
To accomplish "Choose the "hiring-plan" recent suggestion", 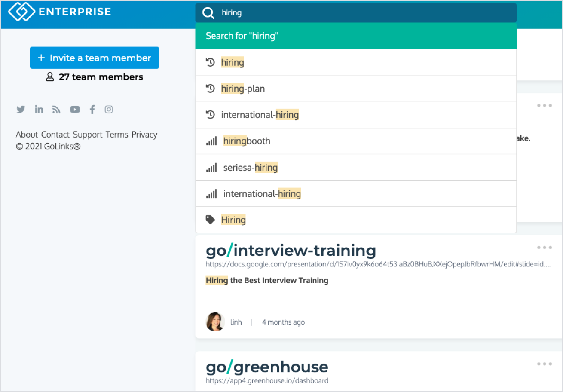I will (x=356, y=89).
